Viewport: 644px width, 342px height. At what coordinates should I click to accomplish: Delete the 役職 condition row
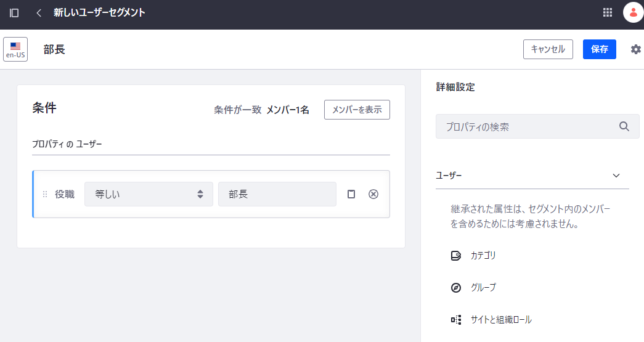click(x=373, y=194)
